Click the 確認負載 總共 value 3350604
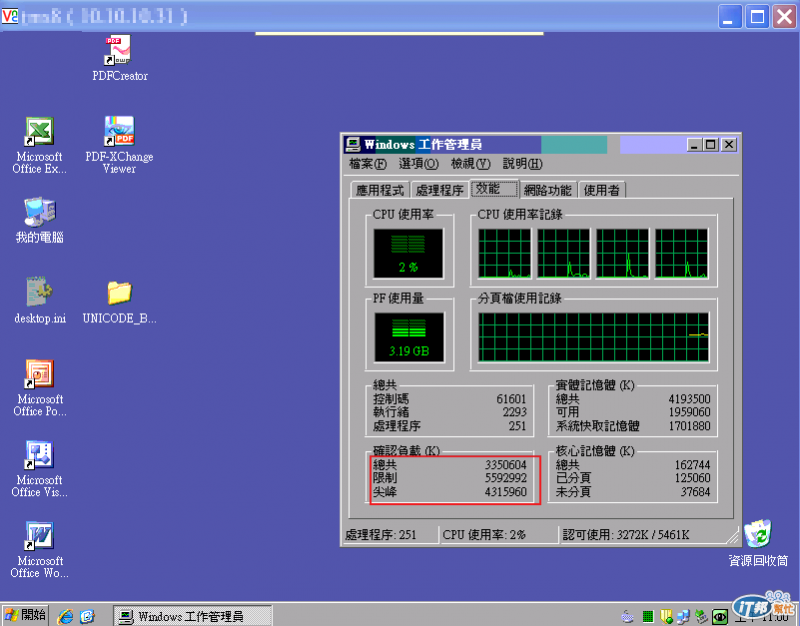The width and height of the screenshot is (800, 626). [506, 465]
